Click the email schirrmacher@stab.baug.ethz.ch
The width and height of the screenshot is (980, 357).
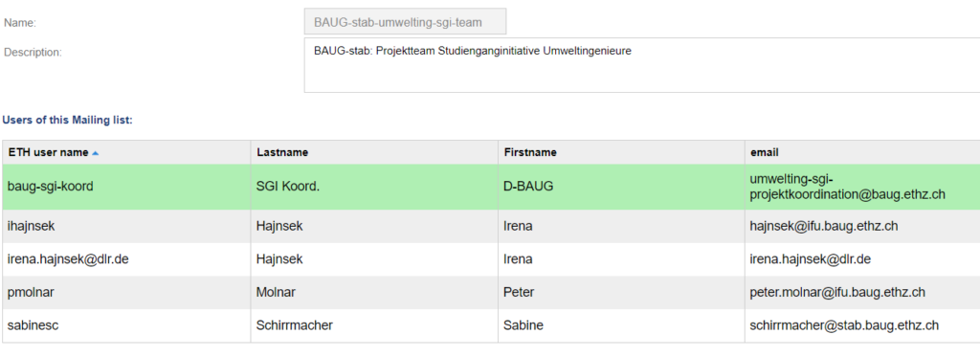[x=844, y=325]
